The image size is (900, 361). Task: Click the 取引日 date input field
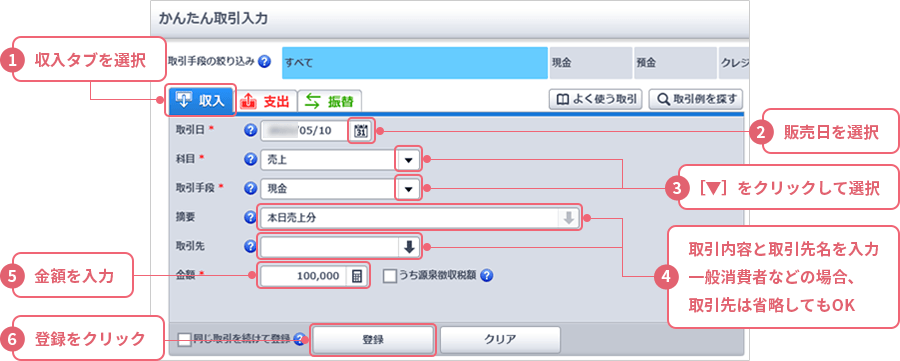click(x=305, y=130)
